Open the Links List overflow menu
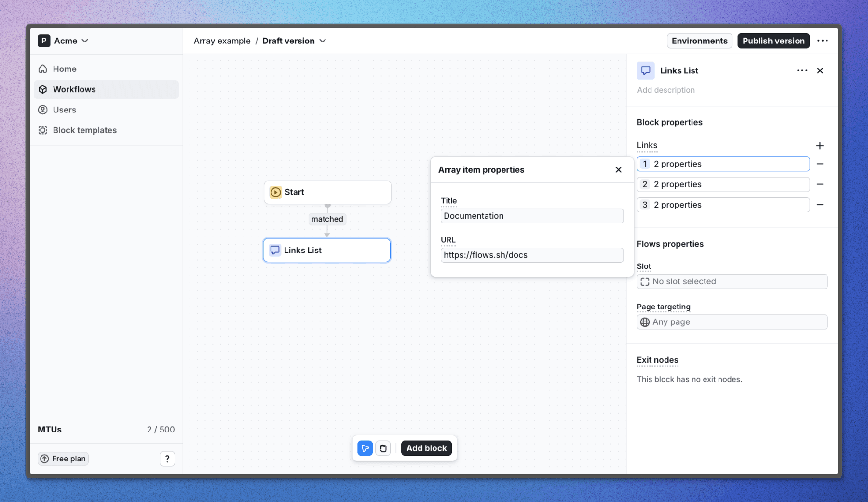 click(x=801, y=70)
